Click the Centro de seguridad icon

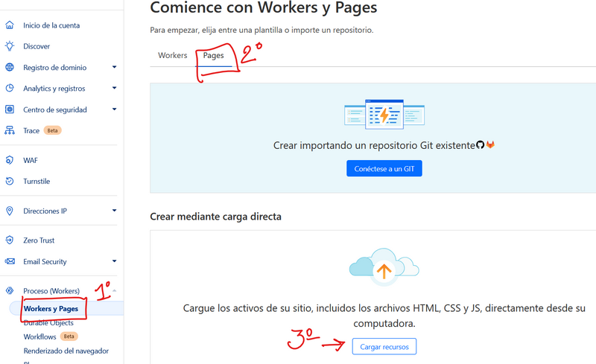tap(10, 109)
